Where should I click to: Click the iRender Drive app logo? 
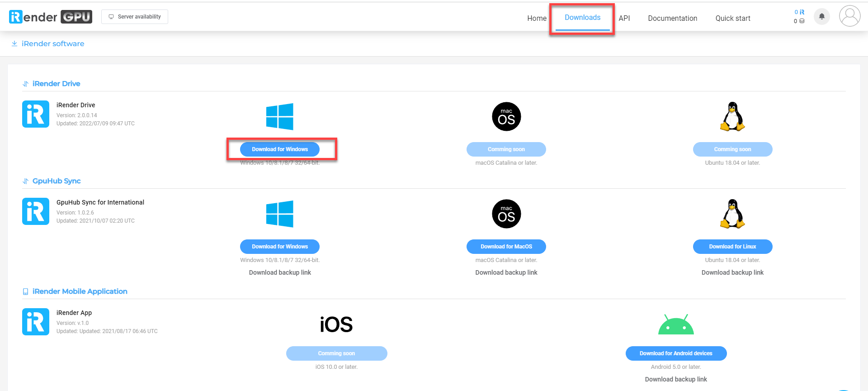(36, 114)
